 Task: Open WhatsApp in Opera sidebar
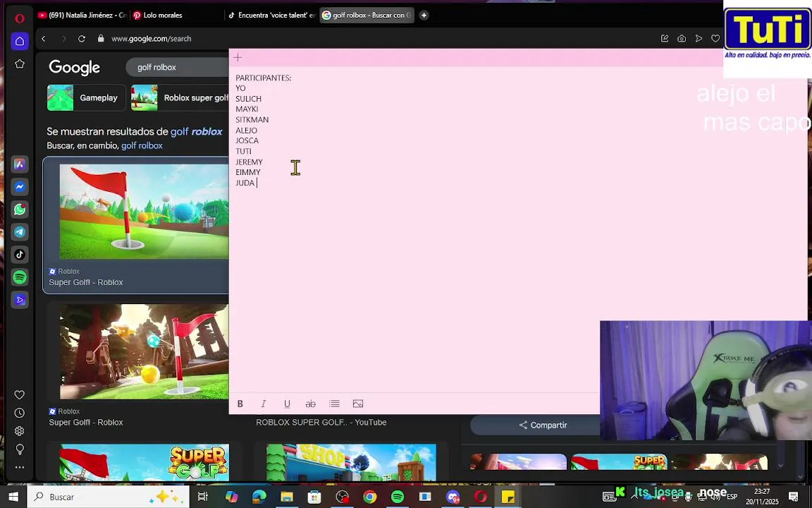click(x=20, y=210)
